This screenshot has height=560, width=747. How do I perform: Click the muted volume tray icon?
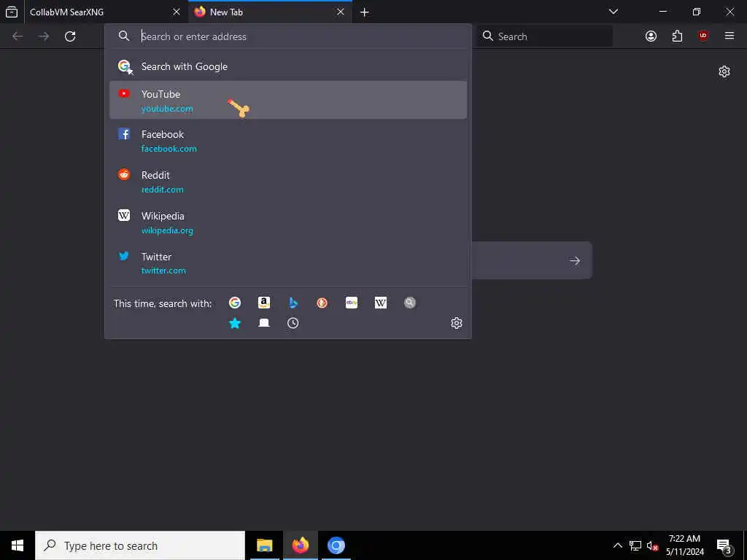click(652, 545)
